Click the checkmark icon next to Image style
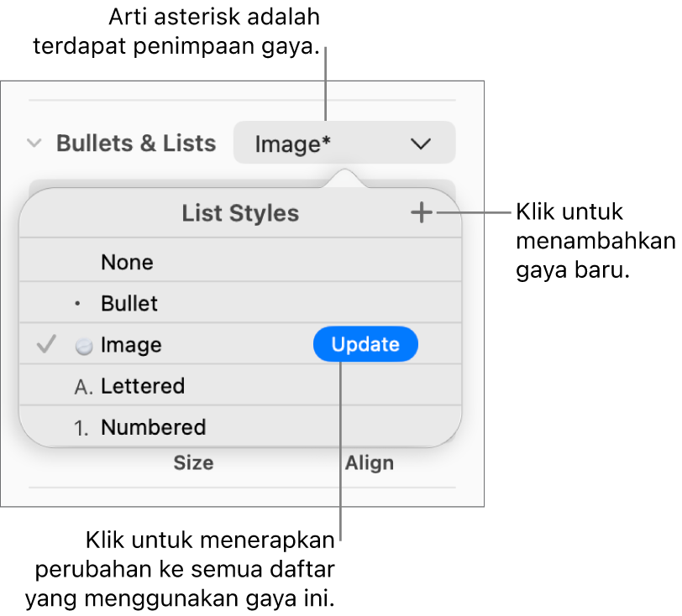Screen dimensions: 682x616 pyautogui.click(x=45, y=344)
